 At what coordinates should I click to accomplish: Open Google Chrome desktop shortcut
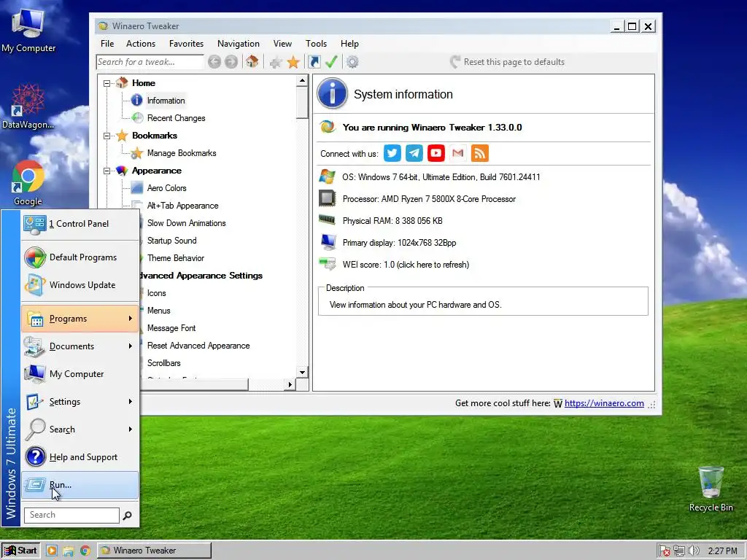[x=28, y=183]
